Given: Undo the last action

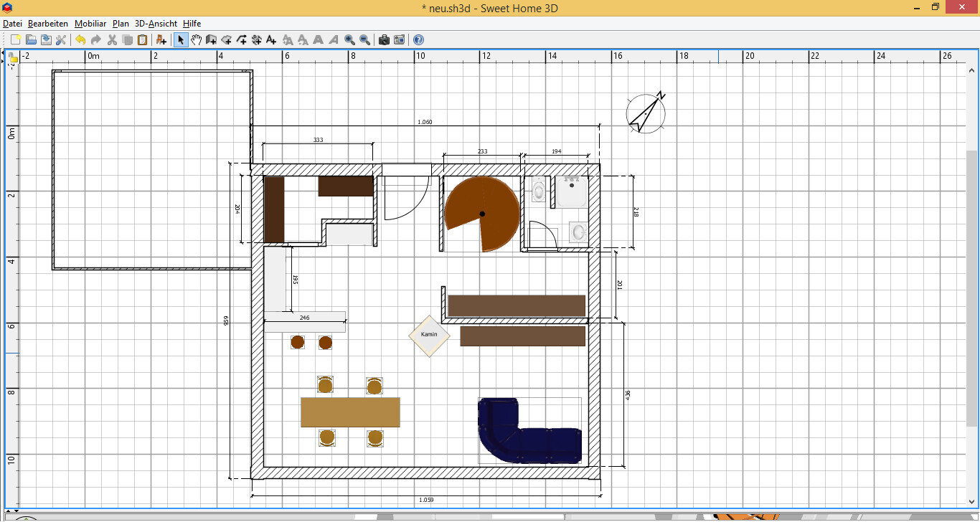Looking at the screenshot, I should tap(80, 40).
